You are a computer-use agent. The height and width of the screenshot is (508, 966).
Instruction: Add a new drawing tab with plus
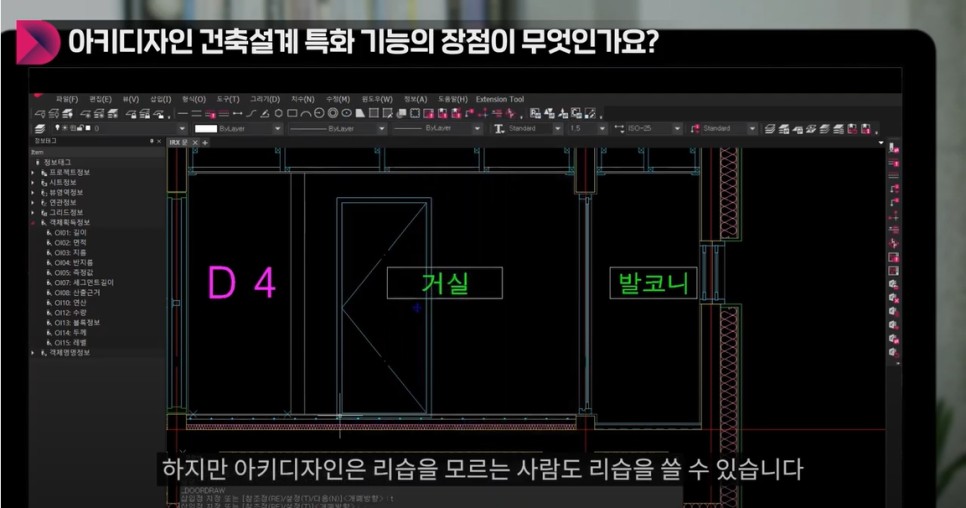tap(205, 142)
